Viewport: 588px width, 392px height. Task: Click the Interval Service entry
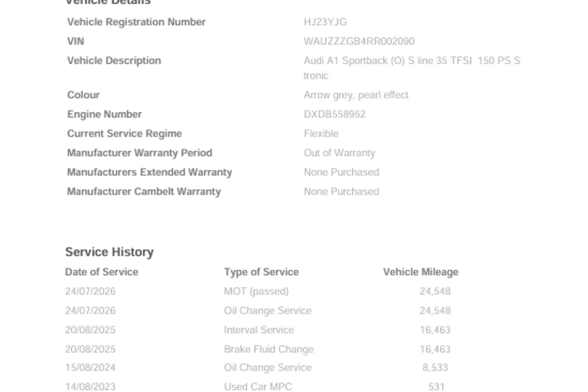[259, 330]
